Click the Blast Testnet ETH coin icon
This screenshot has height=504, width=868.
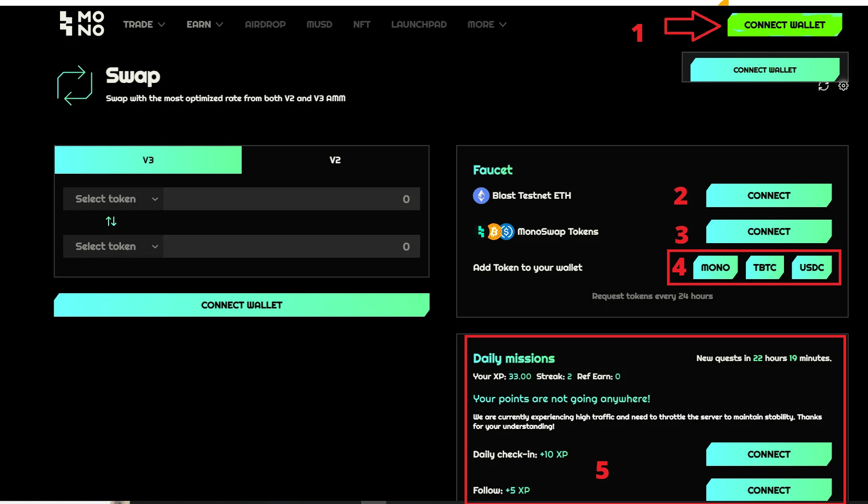481,196
